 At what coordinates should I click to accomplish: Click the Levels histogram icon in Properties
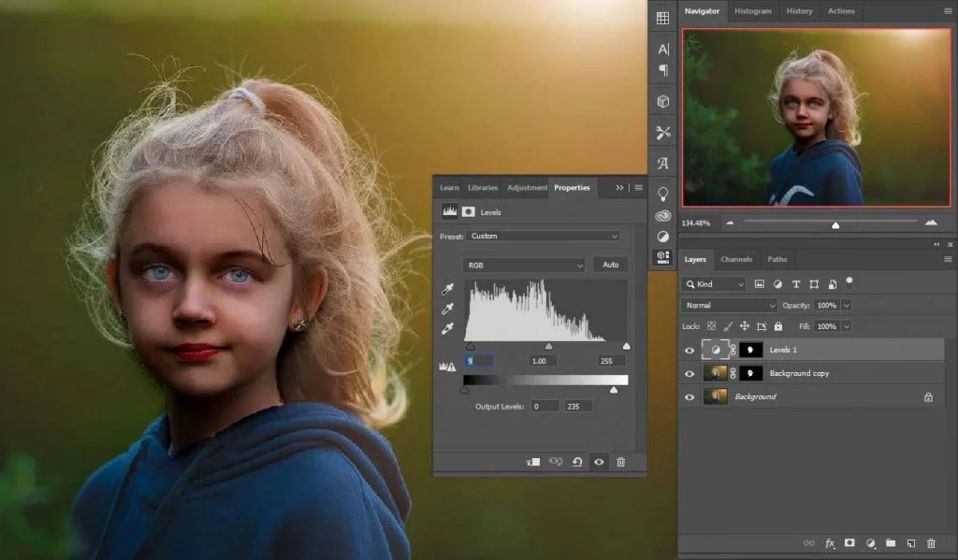[450, 211]
